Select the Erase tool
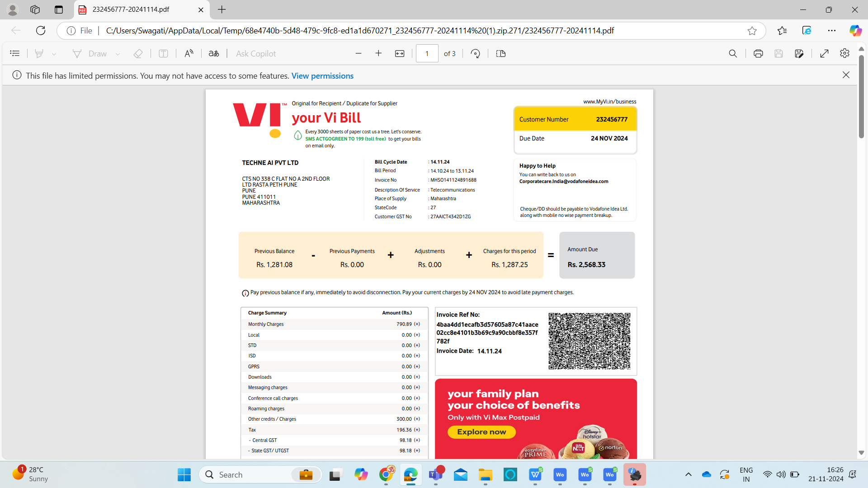 click(138, 54)
